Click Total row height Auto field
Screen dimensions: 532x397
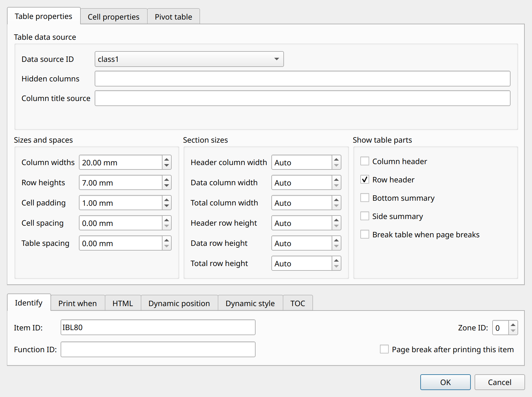[302, 264]
